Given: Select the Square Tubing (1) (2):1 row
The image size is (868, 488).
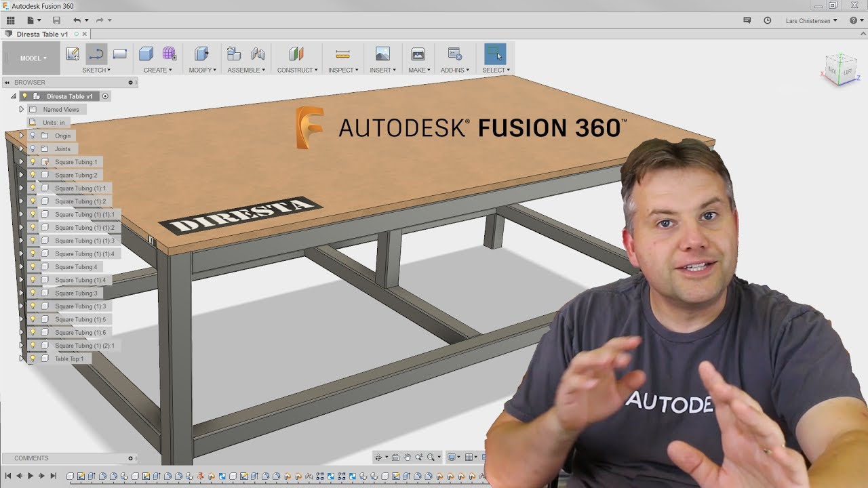Looking at the screenshot, I should (74, 346).
